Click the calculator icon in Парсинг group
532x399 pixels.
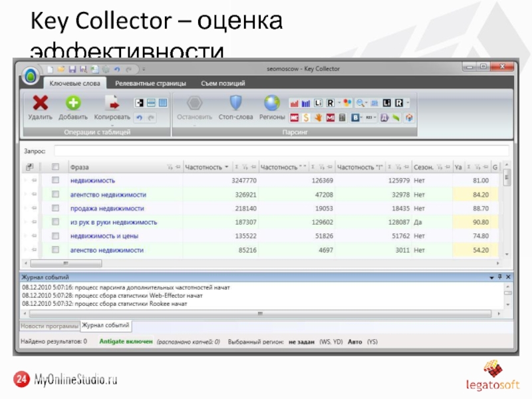pos(342,118)
